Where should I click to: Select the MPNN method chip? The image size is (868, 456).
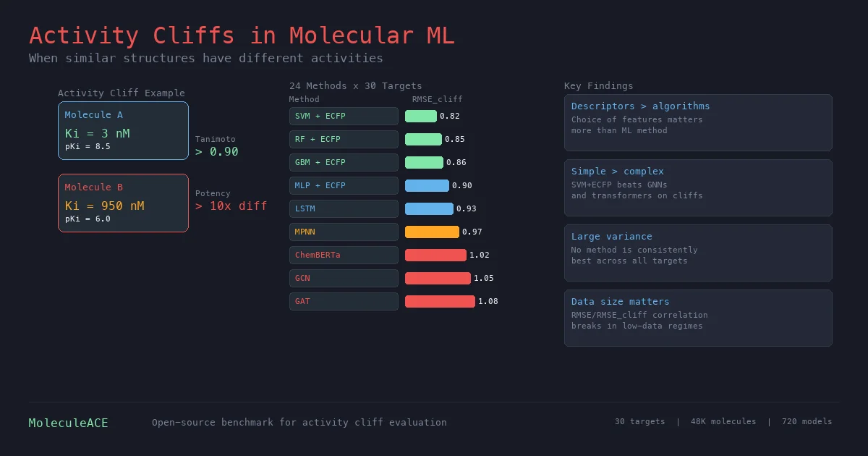point(344,232)
